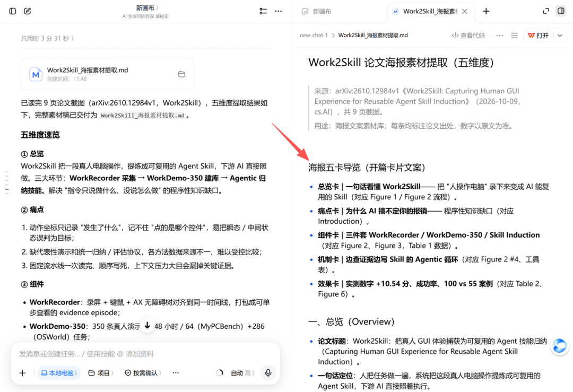
Task: Open the 项目 selector
Action: tap(101, 372)
